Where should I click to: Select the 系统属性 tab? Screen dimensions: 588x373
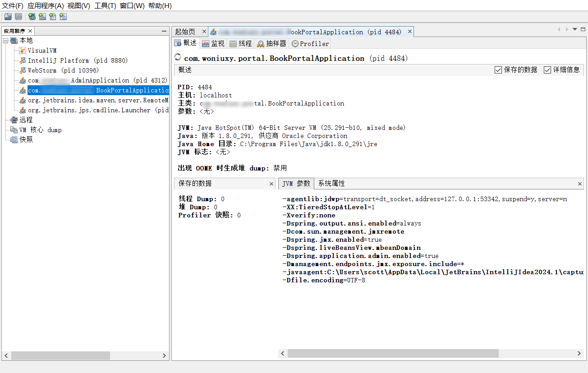click(x=331, y=184)
